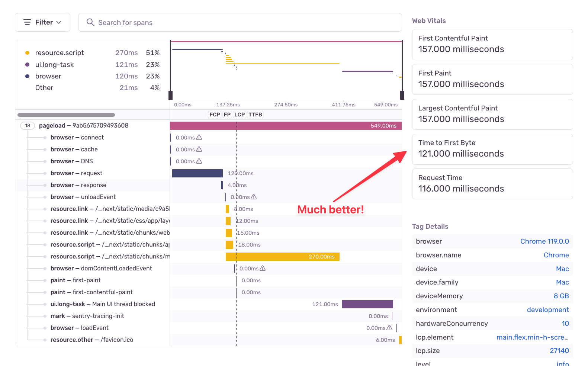
Task: Click the warning icon on loadEvent row
Action: [x=389, y=328]
